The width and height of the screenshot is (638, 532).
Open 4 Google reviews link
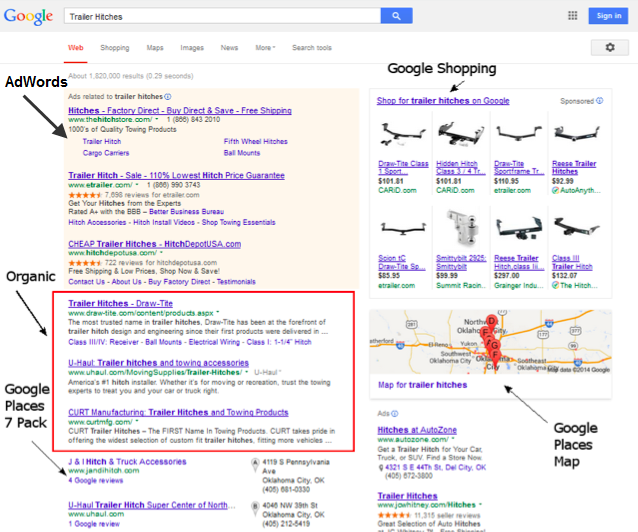pyautogui.click(x=96, y=481)
